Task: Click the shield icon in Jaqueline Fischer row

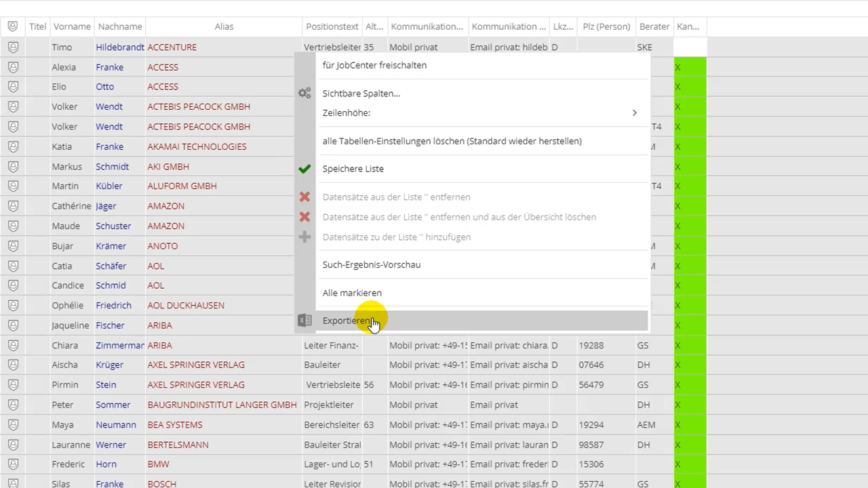Action: click(13, 325)
